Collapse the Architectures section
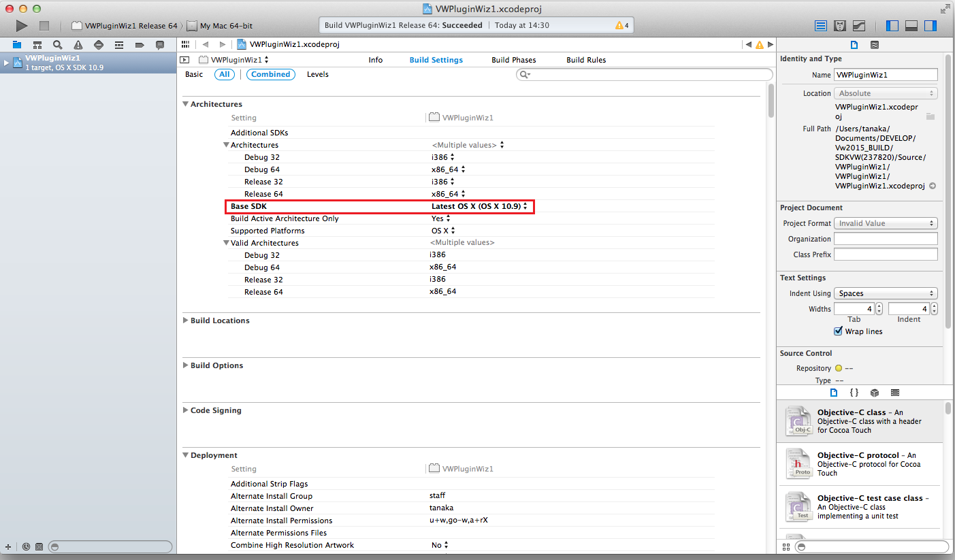 [185, 104]
